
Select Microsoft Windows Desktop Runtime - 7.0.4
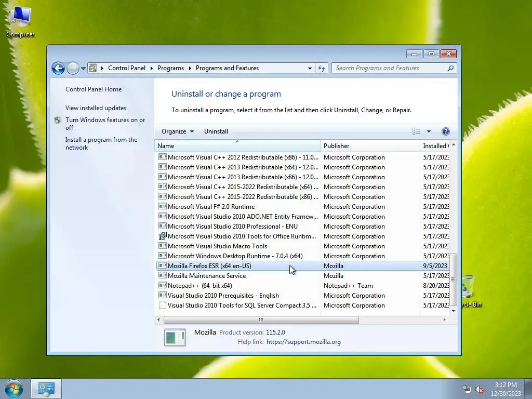(x=303, y=256)
